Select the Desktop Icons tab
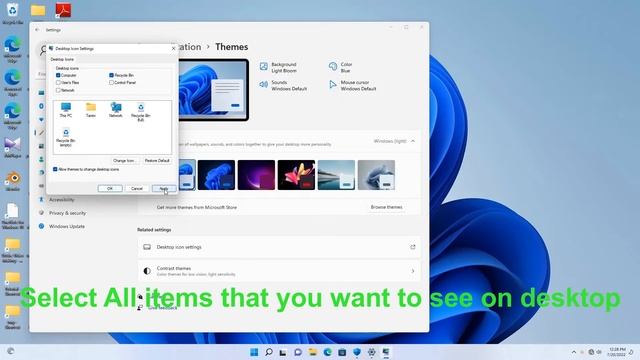This screenshot has width=640, height=360. point(62,59)
